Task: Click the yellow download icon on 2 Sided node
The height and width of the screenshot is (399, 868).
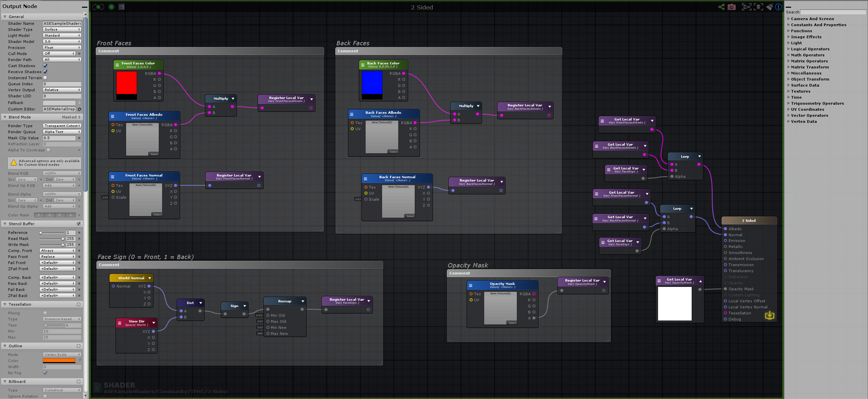Action: pyautogui.click(x=770, y=315)
